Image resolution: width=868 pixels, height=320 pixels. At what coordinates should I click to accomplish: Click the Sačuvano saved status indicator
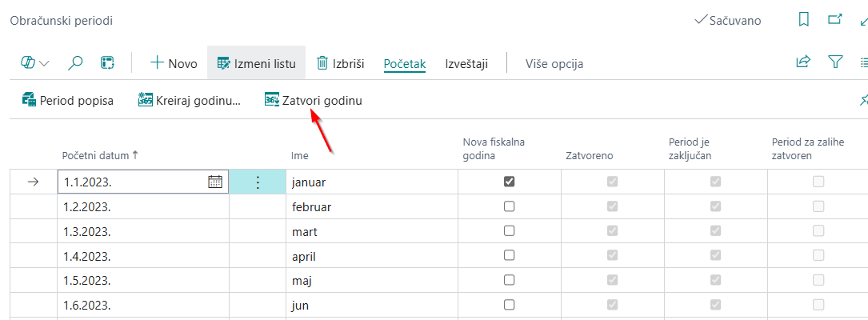pyautogui.click(x=727, y=21)
